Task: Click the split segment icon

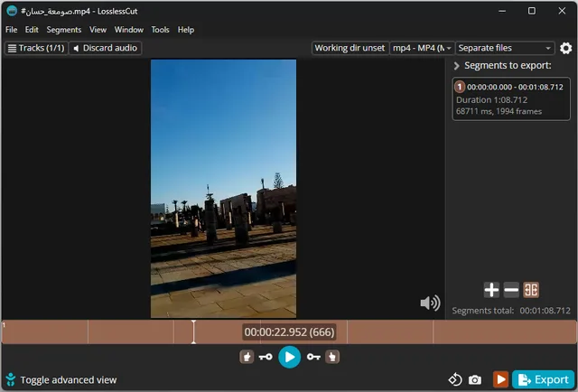Action: coord(531,290)
